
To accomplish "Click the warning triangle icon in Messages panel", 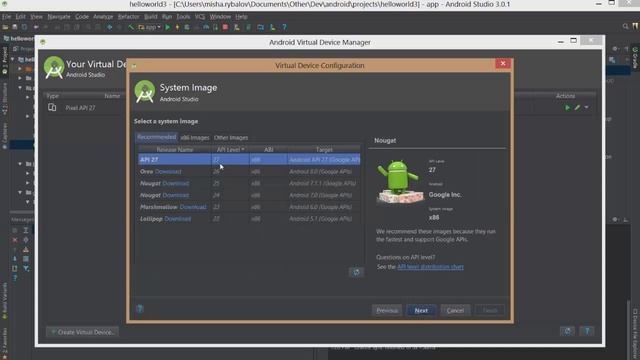I will (x=26, y=249).
